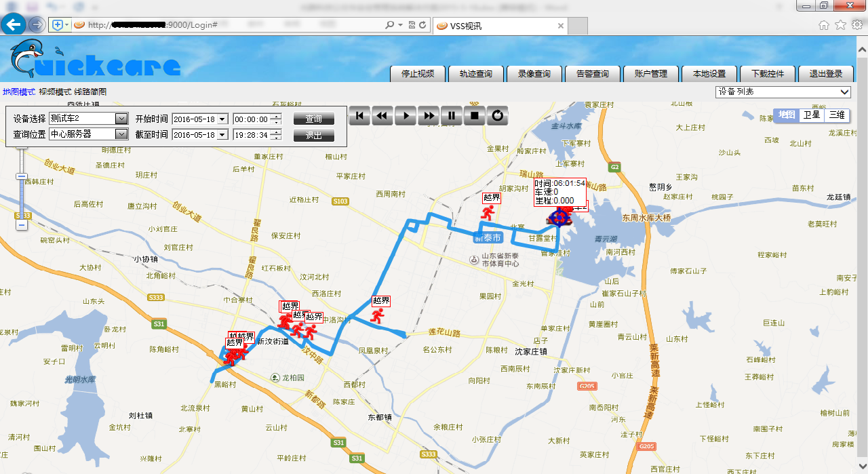Click the blue vehicle marker on map

click(560, 217)
